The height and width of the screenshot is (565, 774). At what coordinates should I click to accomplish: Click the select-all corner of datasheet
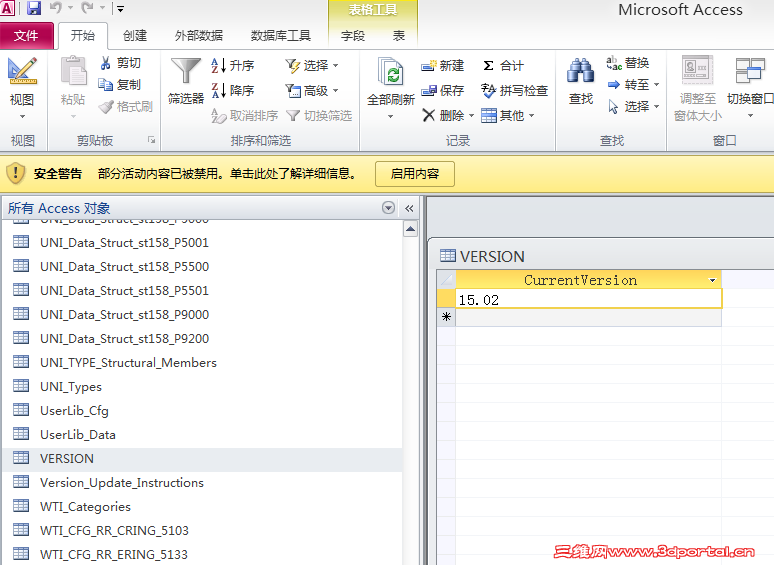[x=446, y=280]
